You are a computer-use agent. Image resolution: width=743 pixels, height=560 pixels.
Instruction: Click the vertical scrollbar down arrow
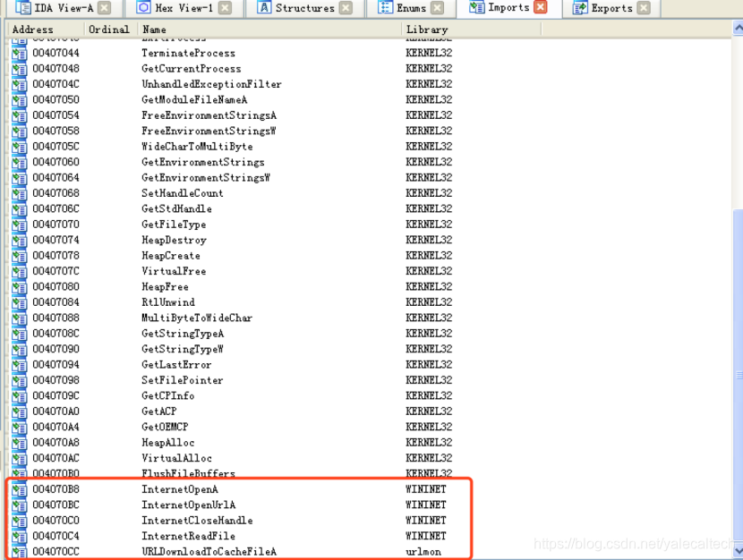738,552
